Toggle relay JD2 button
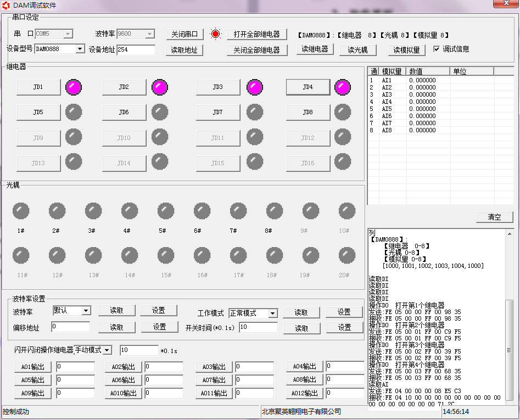Image resolution: width=520 pixels, height=420 pixels. tap(124, 87)
